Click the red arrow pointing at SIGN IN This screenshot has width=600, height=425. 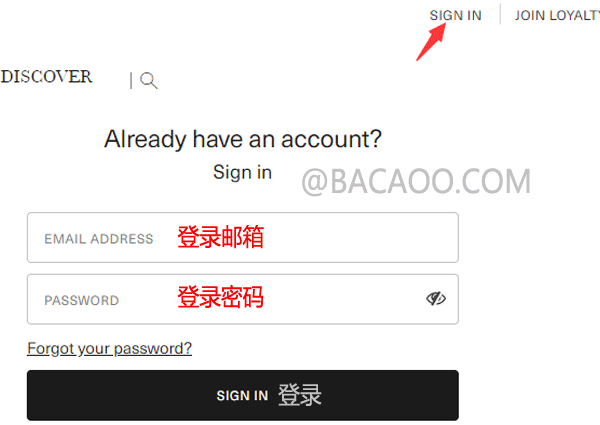pyautogui.click(x=431, y=42)
